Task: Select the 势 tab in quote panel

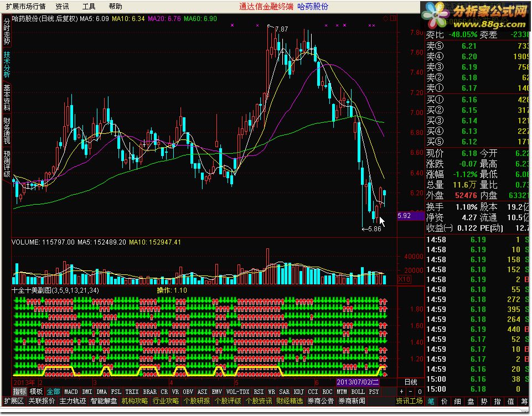Action: click(x=484, y=402)
